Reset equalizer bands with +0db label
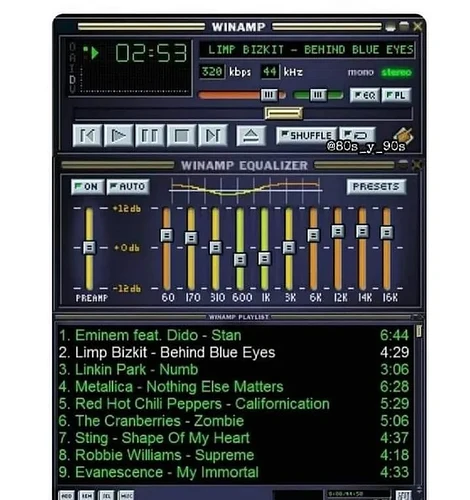 click(x=127, y=248)
